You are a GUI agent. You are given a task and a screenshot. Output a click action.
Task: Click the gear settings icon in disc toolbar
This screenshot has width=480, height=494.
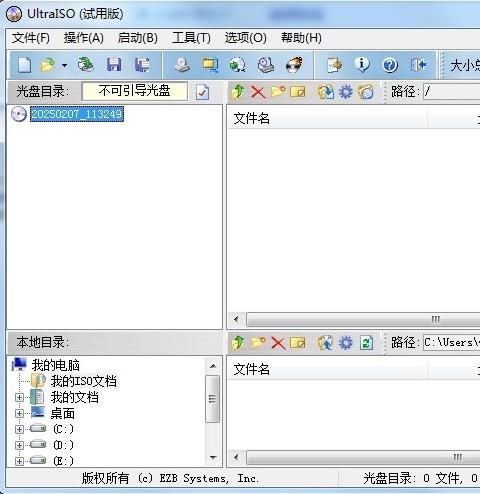click(346, 92)
